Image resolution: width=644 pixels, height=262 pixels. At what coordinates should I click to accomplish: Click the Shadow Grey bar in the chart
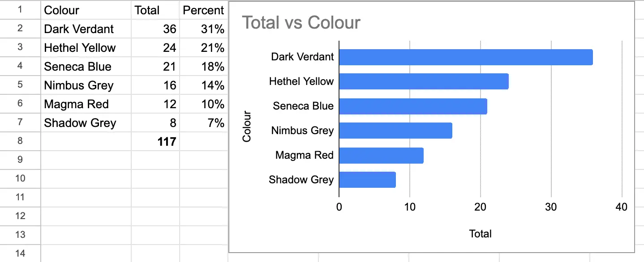coord(367,180)
